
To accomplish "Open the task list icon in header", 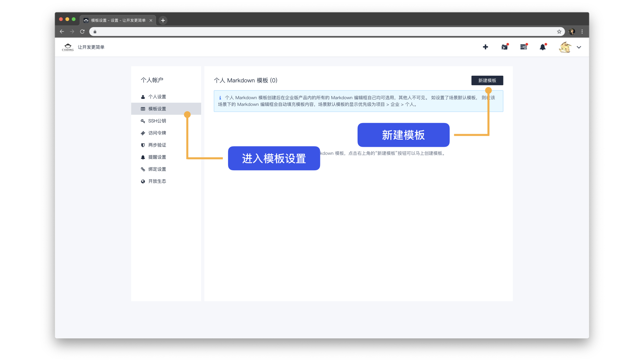I will [x=524, y=47].
